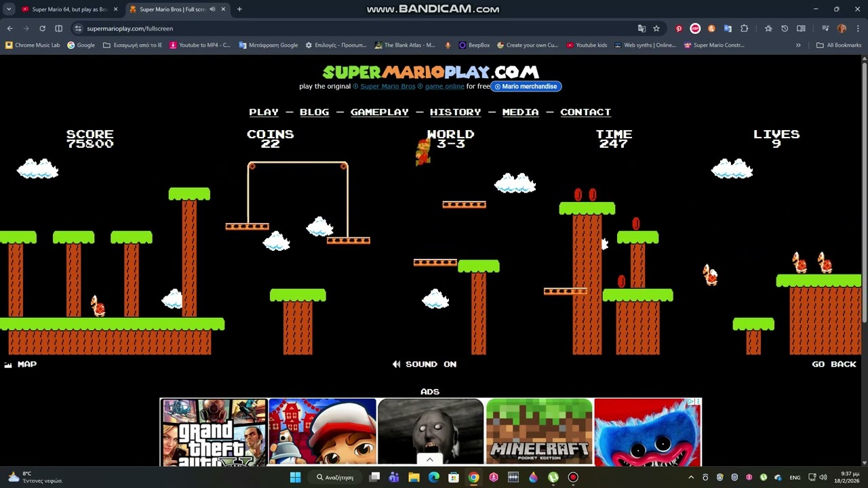868x488 pixels.
Task: Open the HISTORY menu item
Action: tap(455, 112)
